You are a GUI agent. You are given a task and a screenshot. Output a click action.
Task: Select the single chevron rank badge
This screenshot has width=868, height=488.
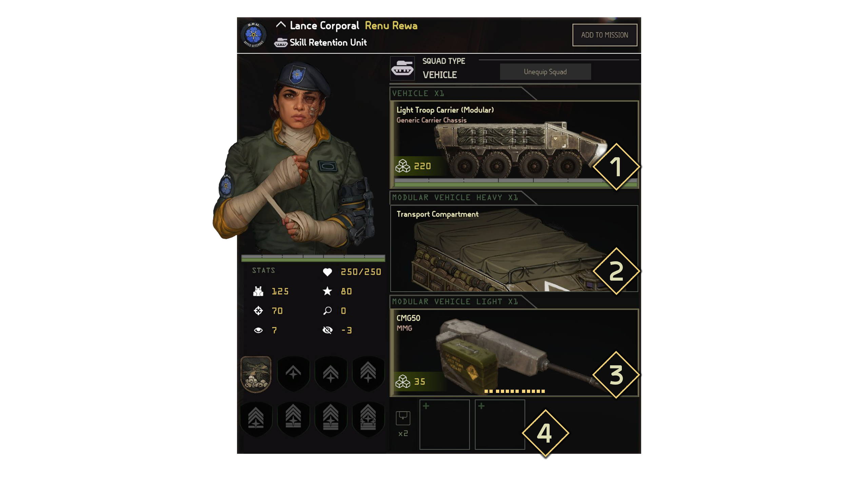(293, 373)
